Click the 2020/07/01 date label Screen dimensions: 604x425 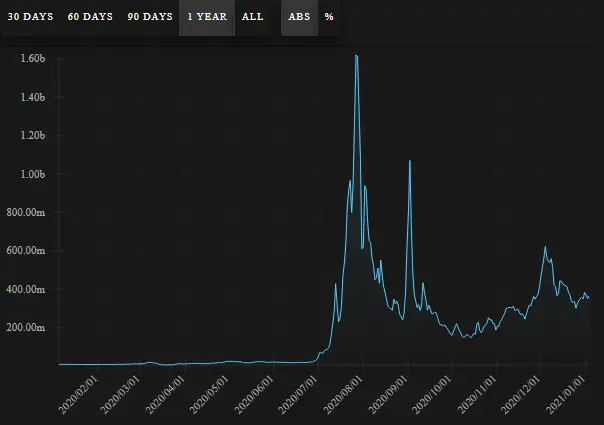(298, 395)
